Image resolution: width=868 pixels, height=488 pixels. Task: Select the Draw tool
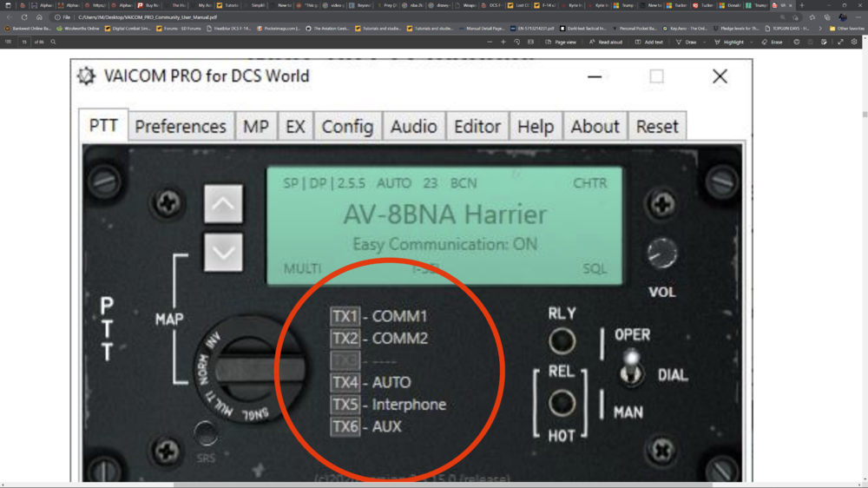pos(687,42)
